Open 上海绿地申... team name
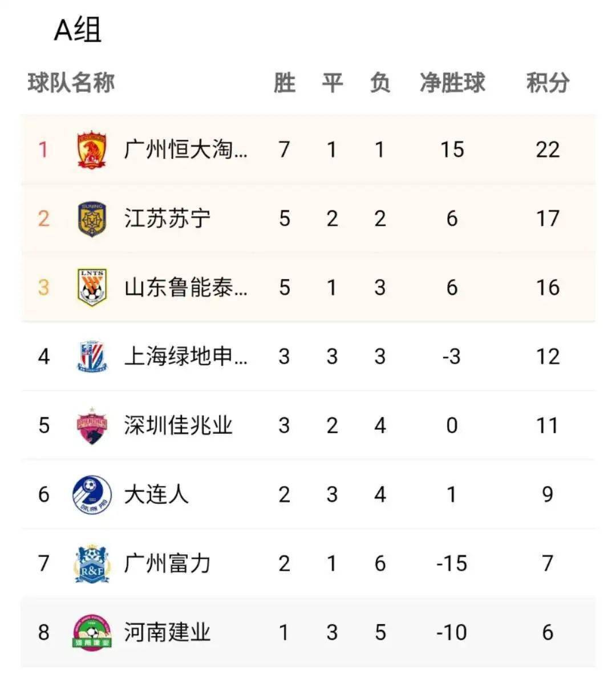The image size is (616, 683). [186, 356]
